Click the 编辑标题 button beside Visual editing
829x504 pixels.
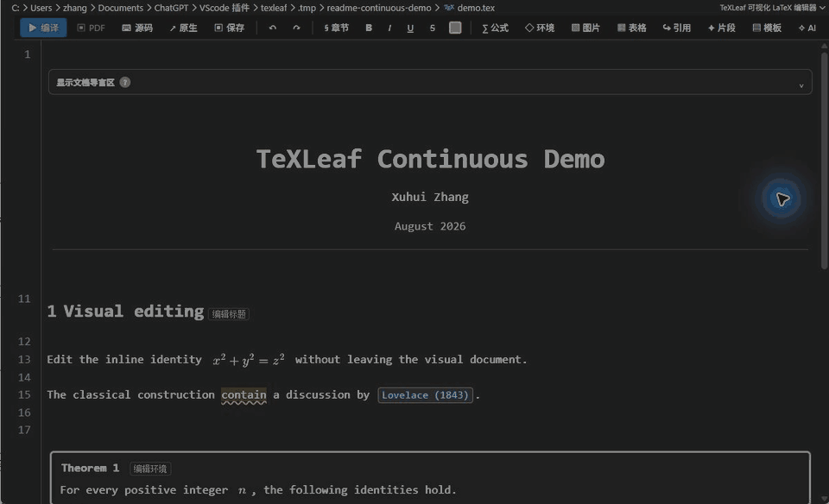coord(228,314)
